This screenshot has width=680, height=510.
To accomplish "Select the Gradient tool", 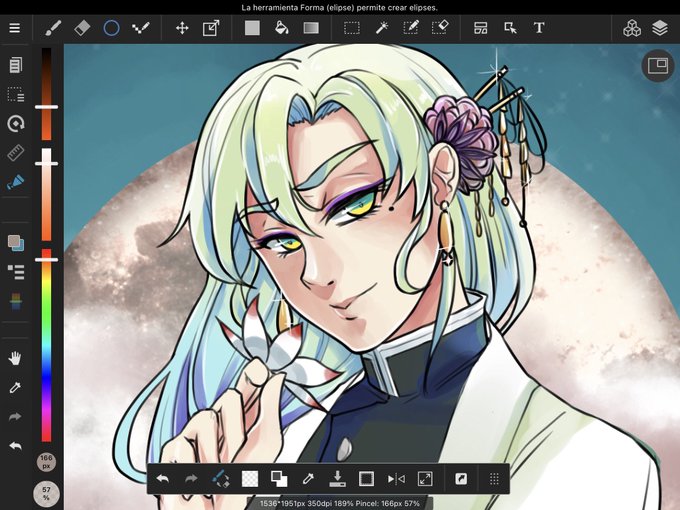I will [311, 28].
